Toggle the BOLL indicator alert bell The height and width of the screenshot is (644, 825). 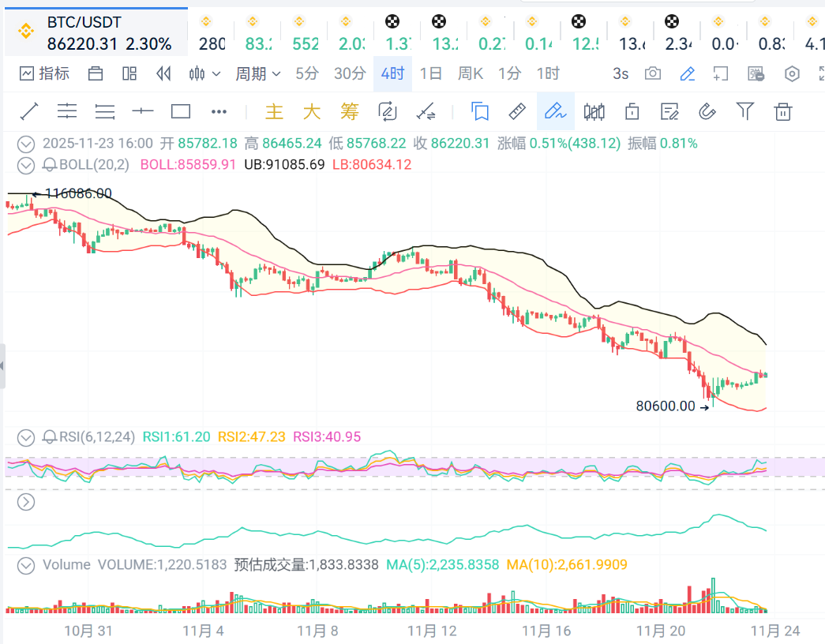pyautogui.click(x=49, y=165)
